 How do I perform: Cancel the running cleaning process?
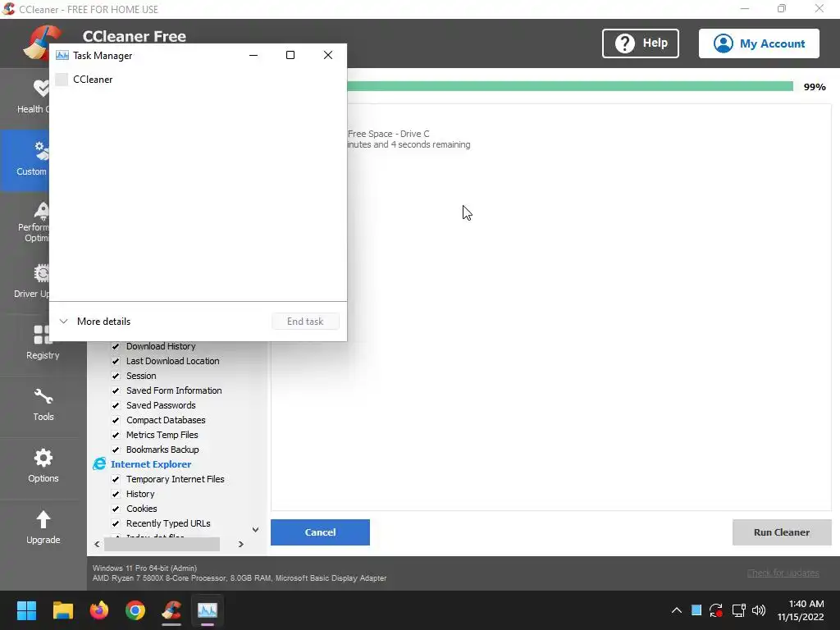[320, 532]
